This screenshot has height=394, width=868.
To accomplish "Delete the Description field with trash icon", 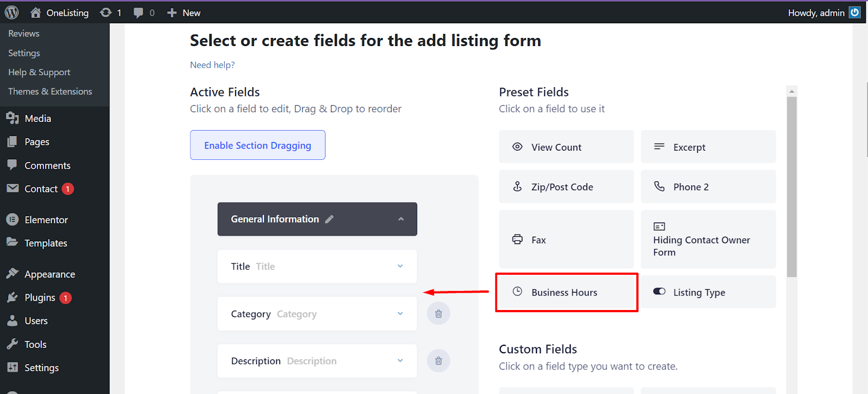I will tap(438, 360).
